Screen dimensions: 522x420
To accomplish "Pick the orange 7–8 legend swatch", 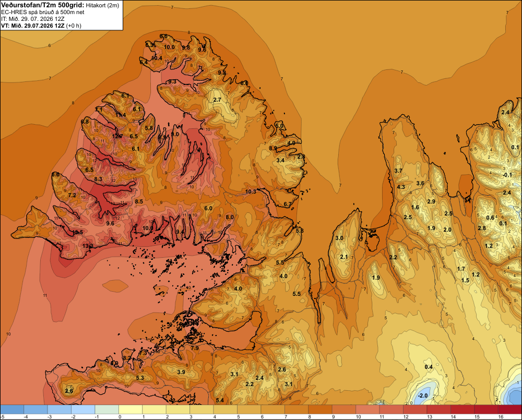I will pos(296,409).
